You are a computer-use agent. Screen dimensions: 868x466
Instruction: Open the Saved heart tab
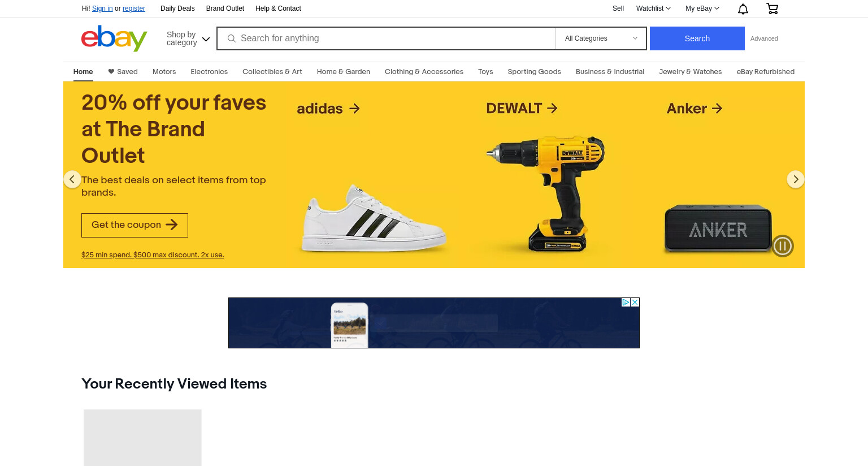(x=123, y=72)
